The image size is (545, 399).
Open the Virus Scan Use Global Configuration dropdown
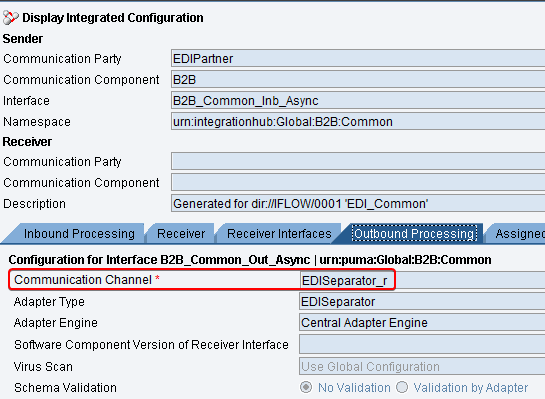(422, 366)
